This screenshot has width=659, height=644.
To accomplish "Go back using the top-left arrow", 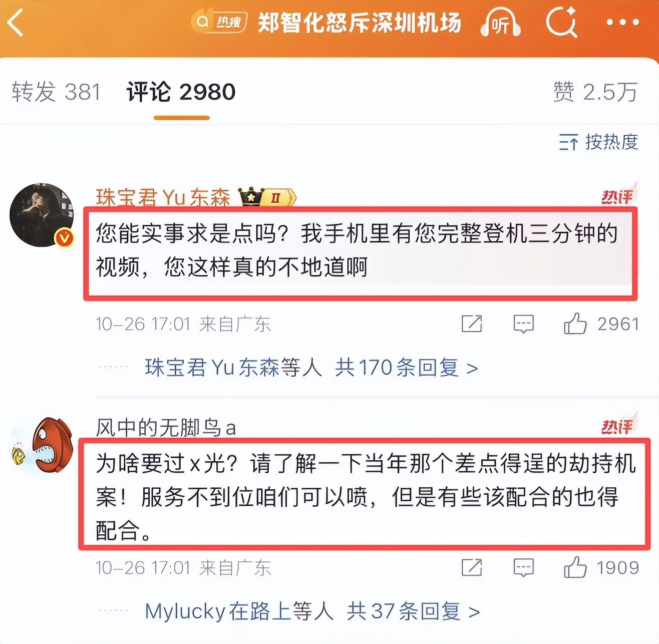I will click(16, 23).
